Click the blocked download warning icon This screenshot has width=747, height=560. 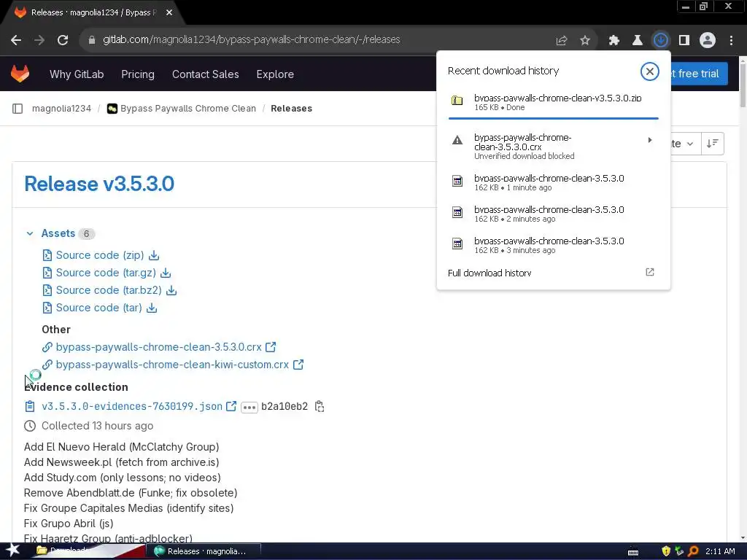point(457,140)
